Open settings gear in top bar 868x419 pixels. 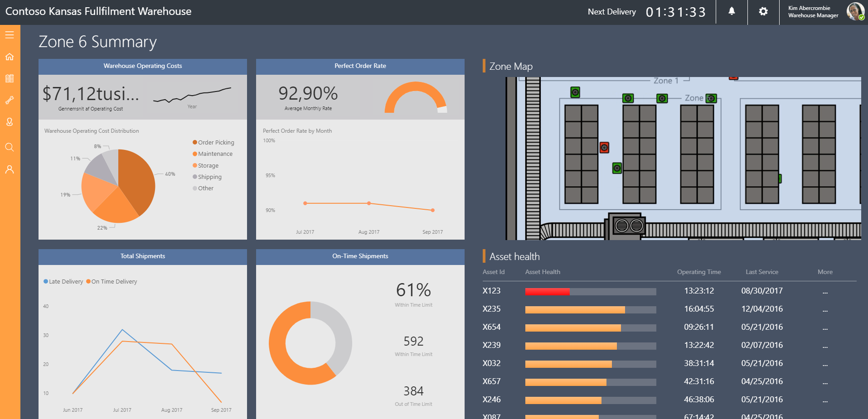tap(763, 11)
